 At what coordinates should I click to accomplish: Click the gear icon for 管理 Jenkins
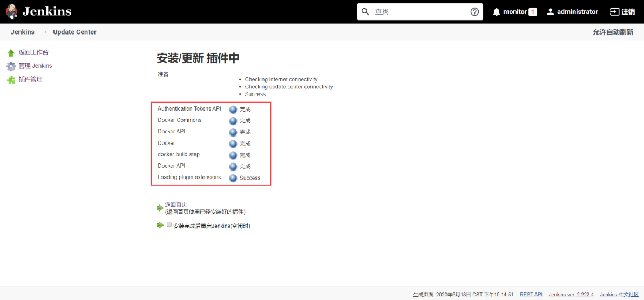point(11,66)
